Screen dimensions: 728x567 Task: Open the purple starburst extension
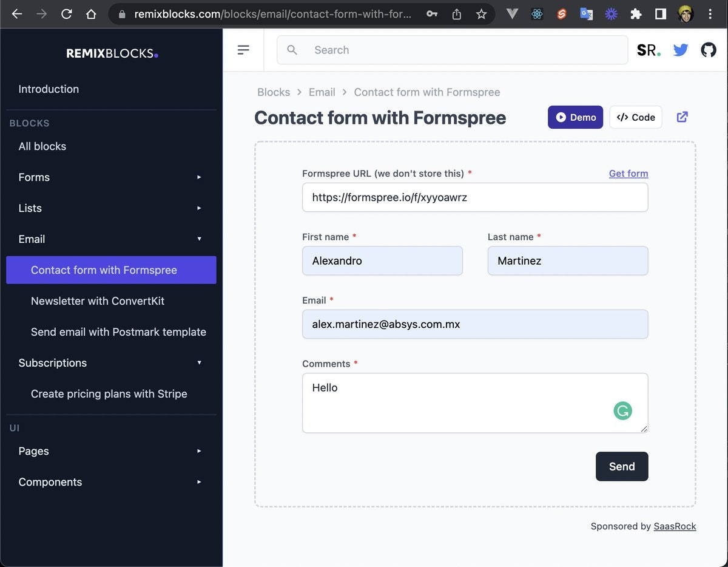(612, 14)
